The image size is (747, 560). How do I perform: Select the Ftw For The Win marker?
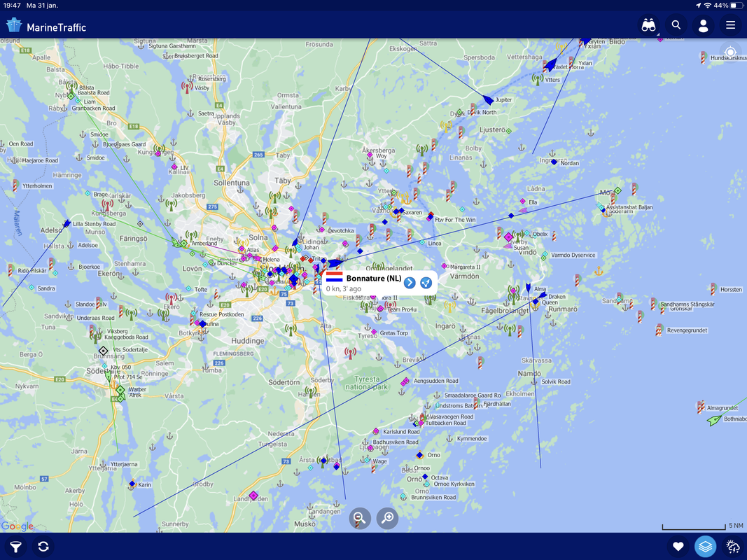point(430,217)
